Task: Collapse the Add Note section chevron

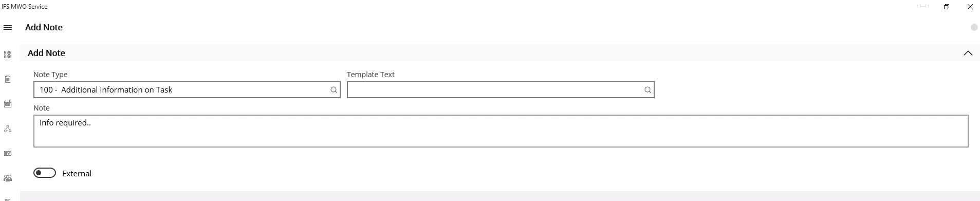Action: 968,53
